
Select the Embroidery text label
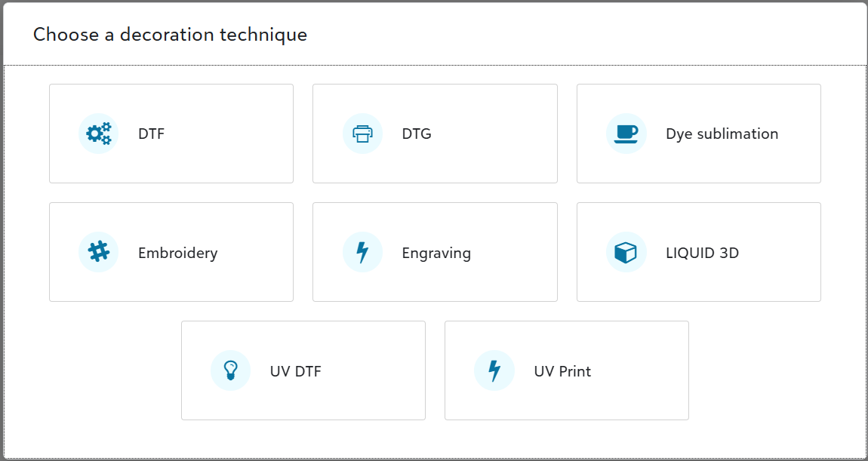point(177,253)
